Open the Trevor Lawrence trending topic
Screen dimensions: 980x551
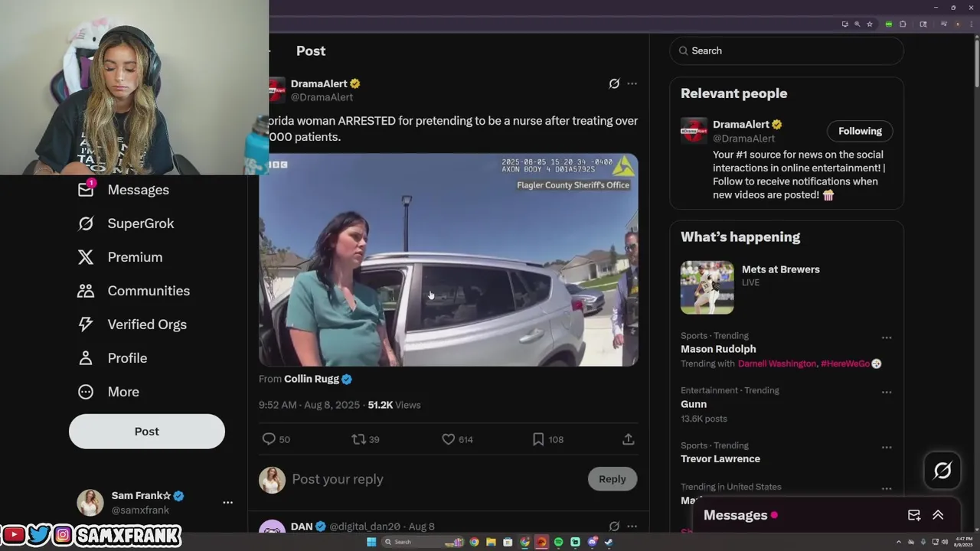pyautogui.click(x=720, y=459)
